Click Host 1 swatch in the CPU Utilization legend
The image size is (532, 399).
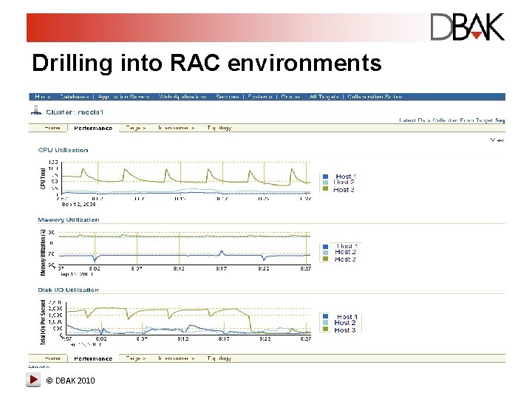[x=325, y=177]
